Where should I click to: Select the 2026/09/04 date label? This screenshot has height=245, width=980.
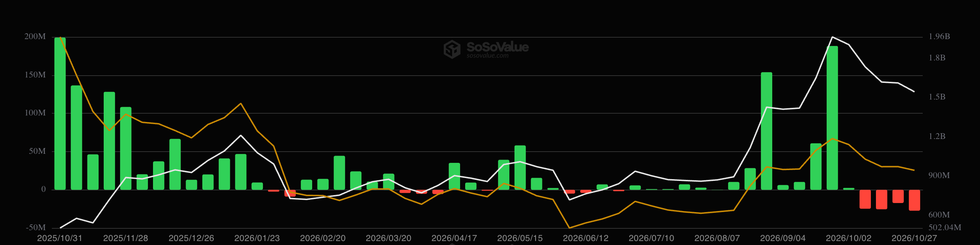click(783, 238)
